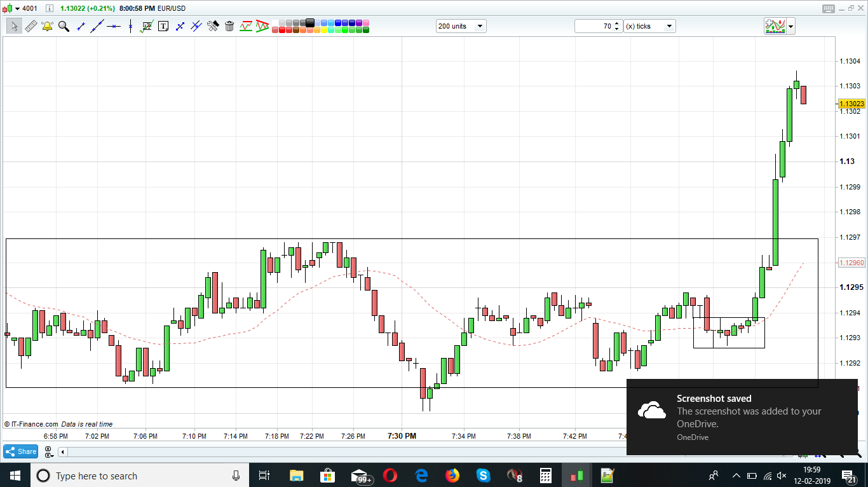
Task: Click the moving average value label 1.12960
Action: [851, 262]
